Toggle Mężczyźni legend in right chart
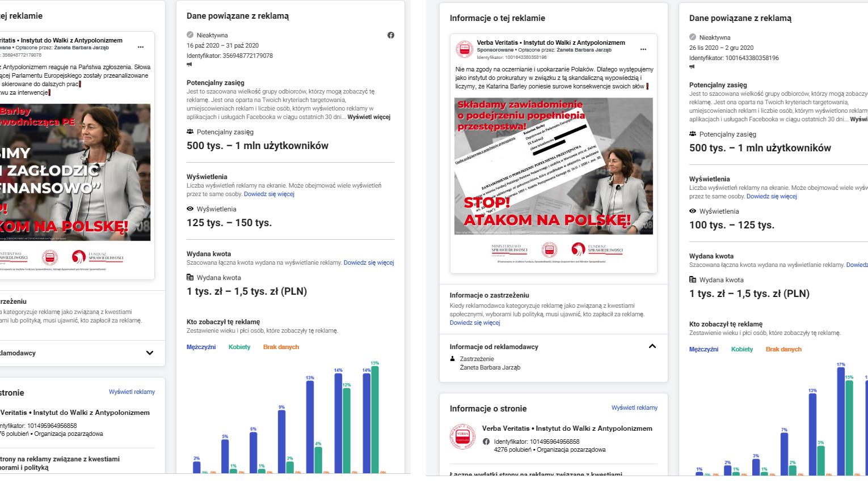The image size is (868, 488). tap(703, 349)
